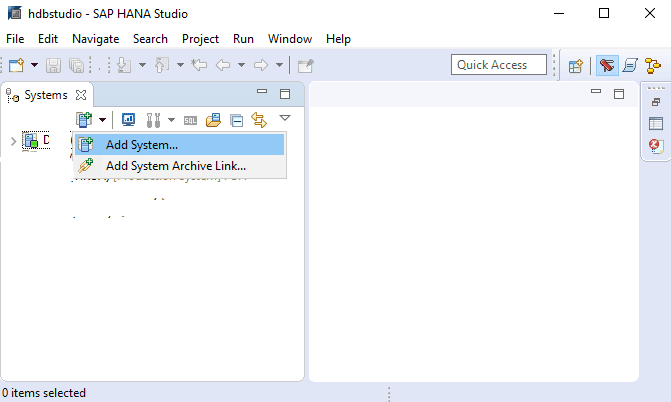Minimize the Systems view panel
Screen dimensions: 671x402
[262, 91]
